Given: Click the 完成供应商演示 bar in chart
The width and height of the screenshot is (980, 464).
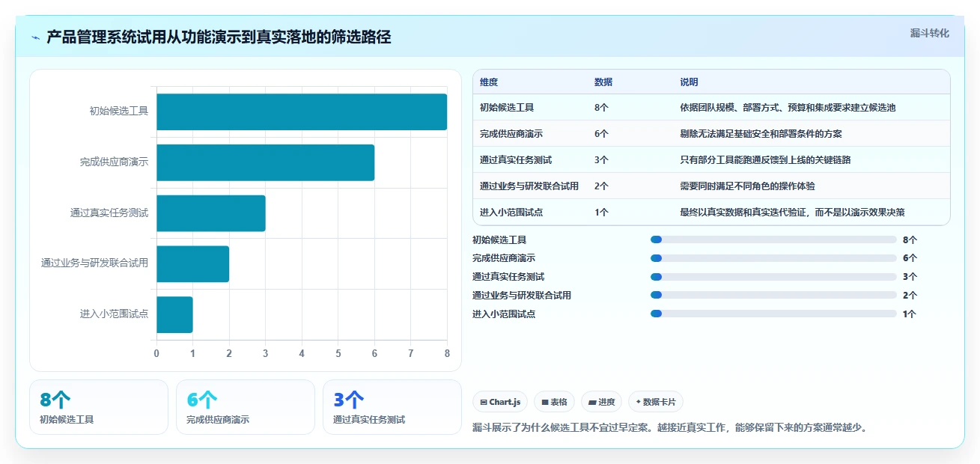Looking at the screenshot, I should (x=265, y=162).
